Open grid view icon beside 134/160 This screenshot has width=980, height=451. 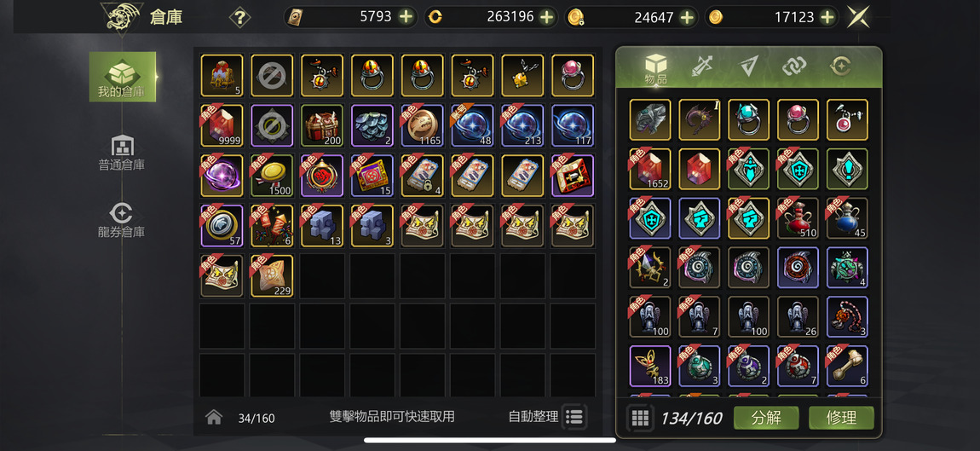pos(640,418)
